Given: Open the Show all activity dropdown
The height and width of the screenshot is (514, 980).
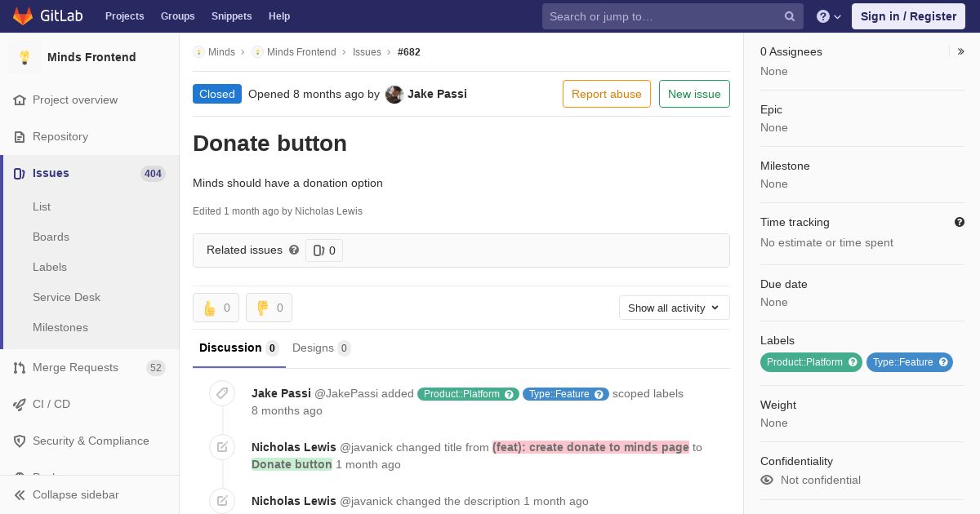Looking at the screenshot, I should (x=674, y=308).
